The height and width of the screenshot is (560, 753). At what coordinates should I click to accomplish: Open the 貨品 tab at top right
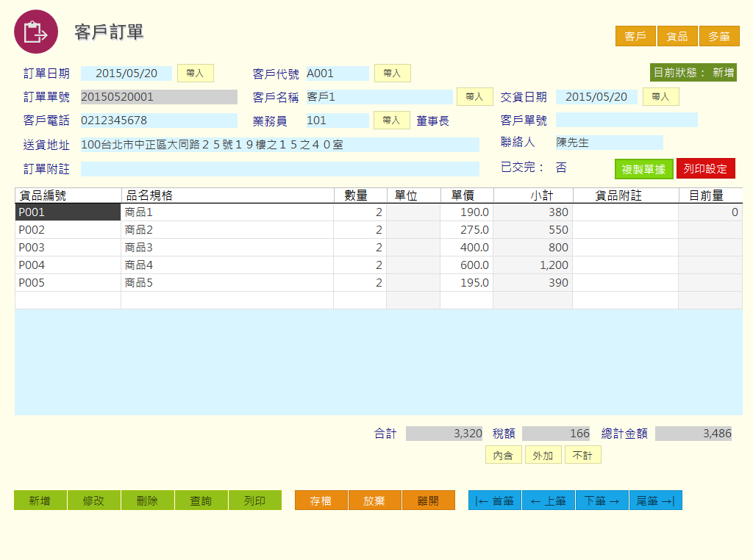(x=677, y=36)
